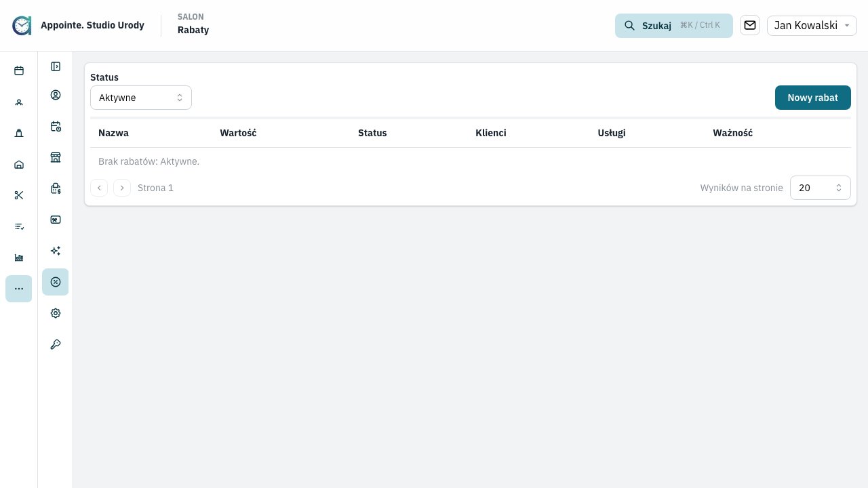The height and width of the screenshot is (488, 868).
Task: Click the Wartość column header
Action: (238, 133)
